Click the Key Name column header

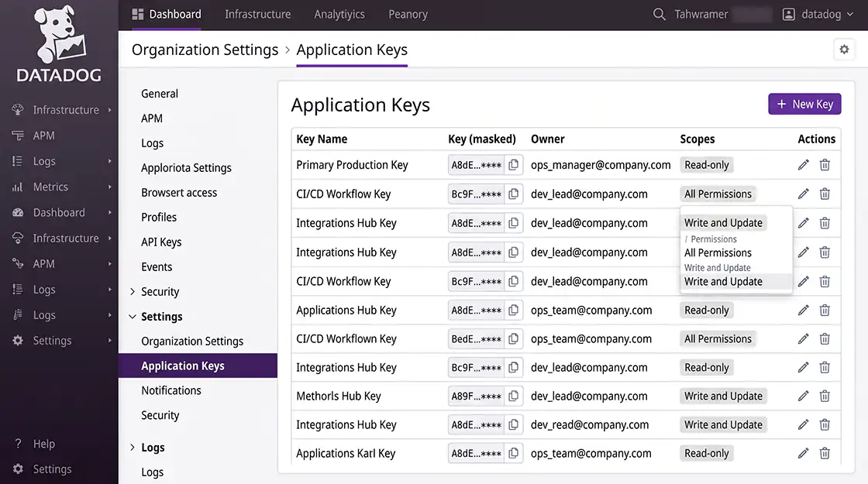322,139
